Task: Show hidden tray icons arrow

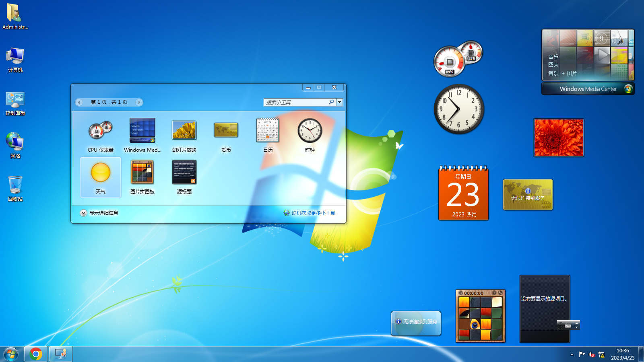Action: [572, 354]
